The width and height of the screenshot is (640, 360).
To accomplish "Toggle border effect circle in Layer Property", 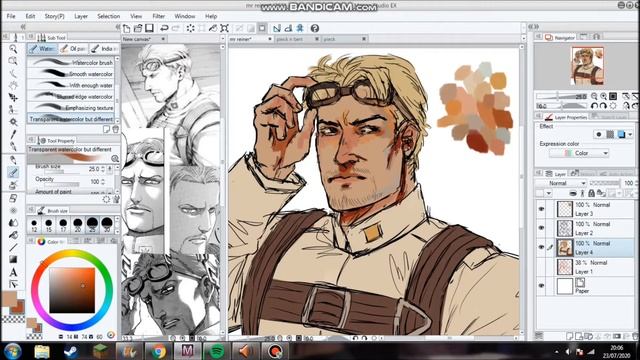I will pos(599,134).
